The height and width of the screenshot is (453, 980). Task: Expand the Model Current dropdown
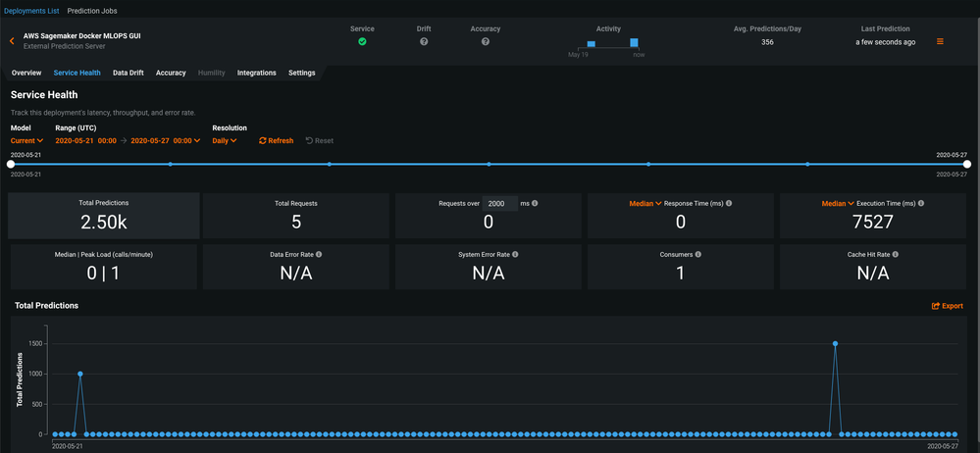tap(26, 140)
